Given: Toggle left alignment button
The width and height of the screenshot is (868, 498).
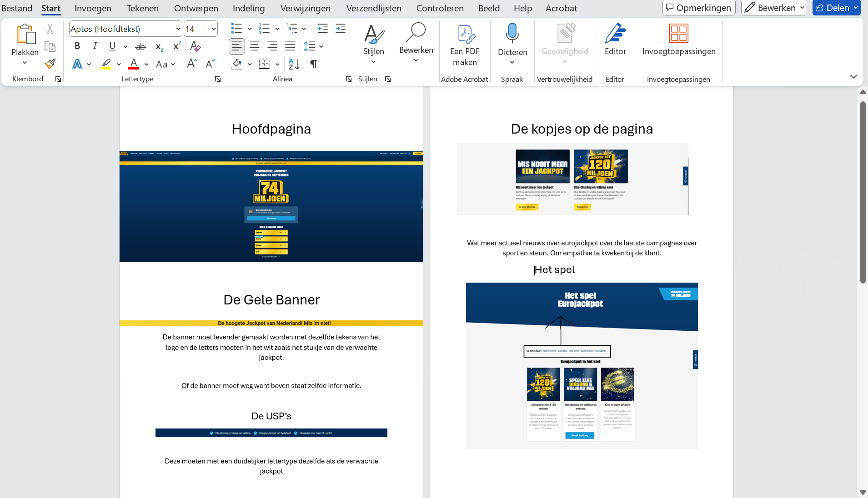Looking at the screenshot, I should pyautogui.click(x=236, y=46).
